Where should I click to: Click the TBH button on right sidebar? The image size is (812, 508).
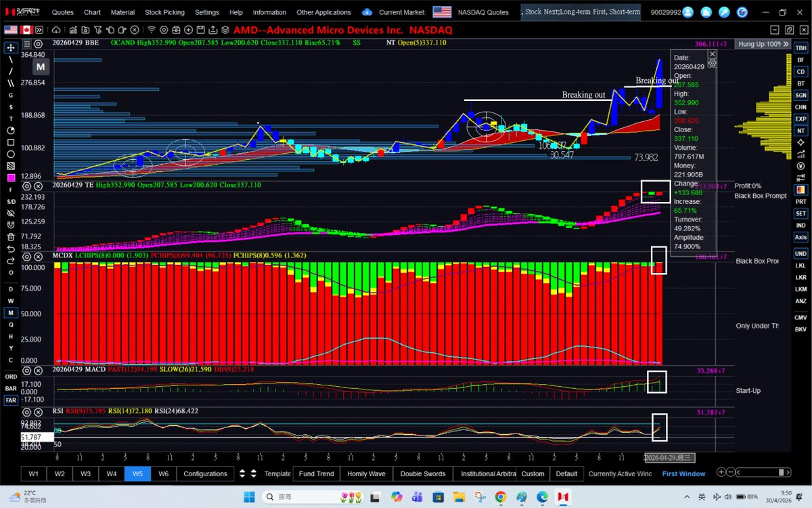point(800,47)
